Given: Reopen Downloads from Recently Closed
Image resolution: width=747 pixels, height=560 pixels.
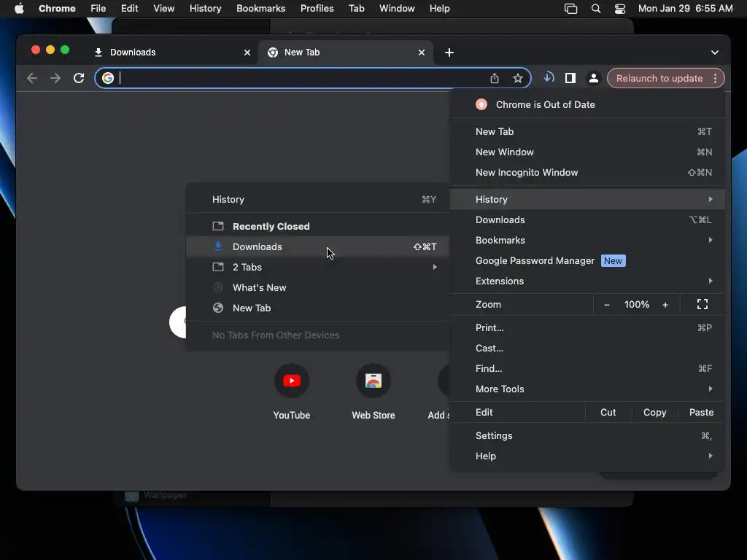Looking at the screenshot, I should pyautogui.click(x=318, y=246).
